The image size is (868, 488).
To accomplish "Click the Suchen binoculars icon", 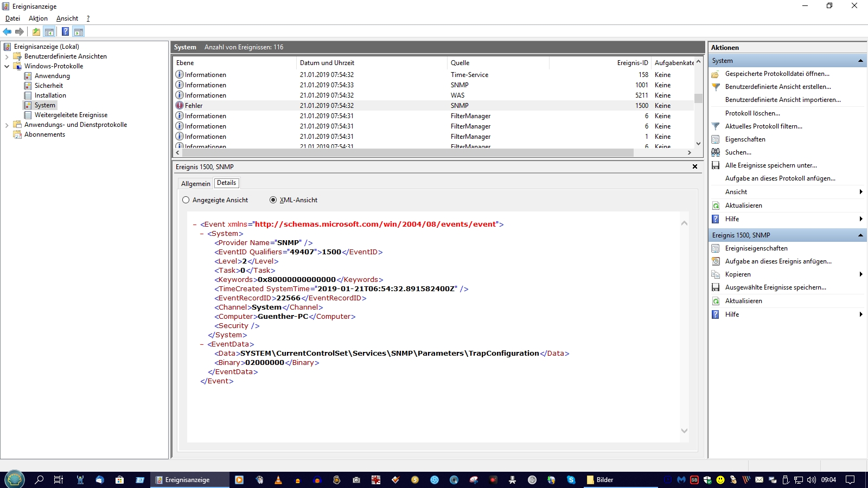I will tap(716, 152).
